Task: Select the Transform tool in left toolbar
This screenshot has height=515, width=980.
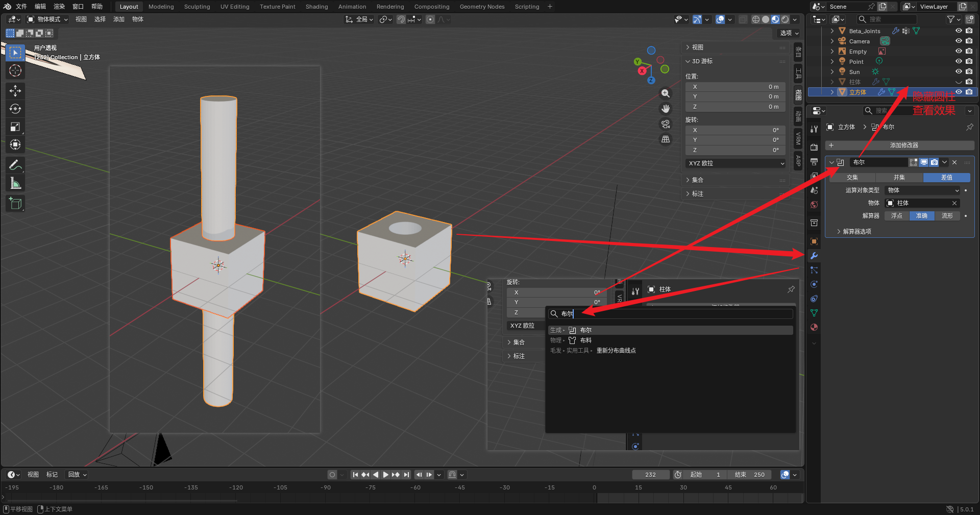Action: [x=15, y=144]
